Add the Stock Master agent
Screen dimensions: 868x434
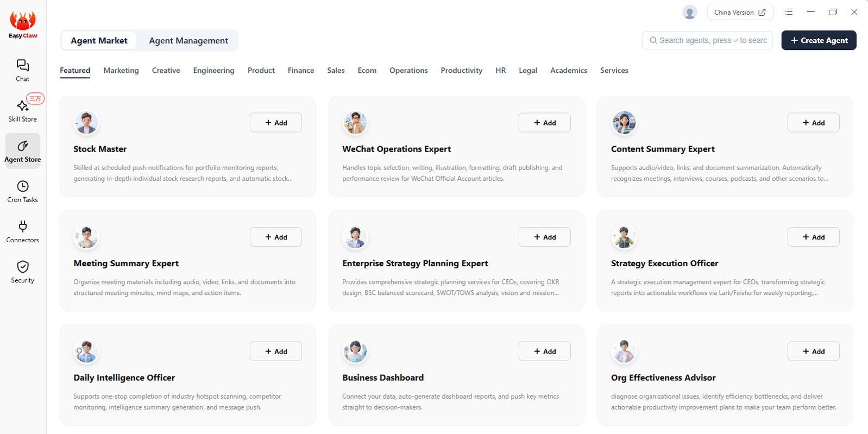[275, 123]
